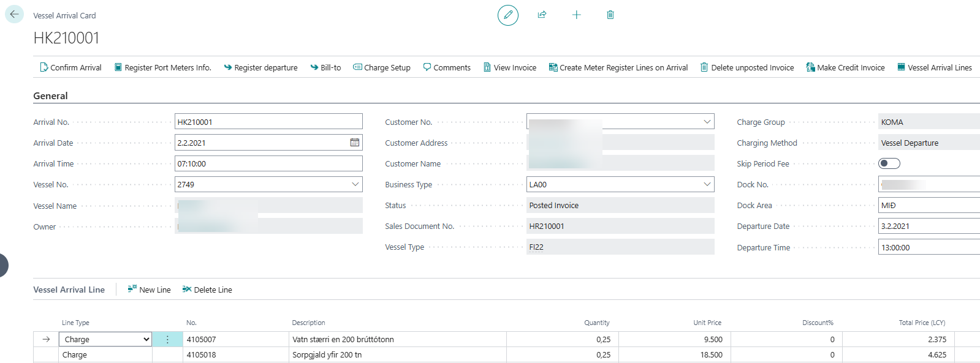
Task: Open the Business Type dropdown
Action: (707, 184)
